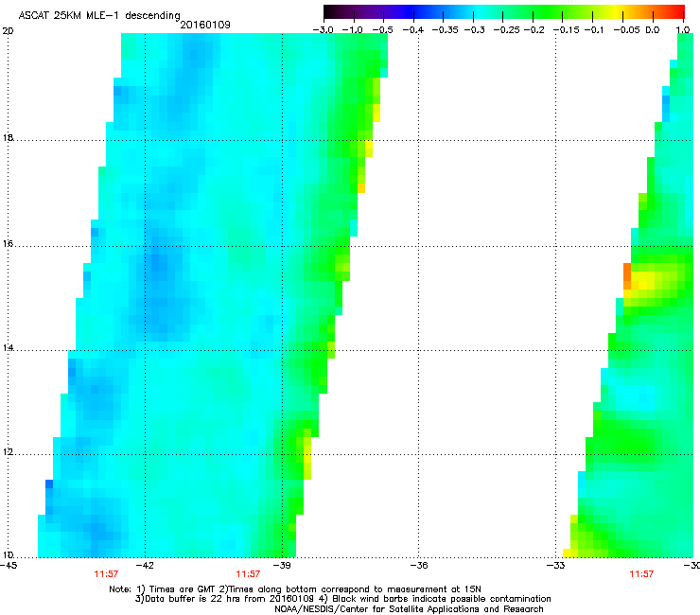Click the colorbar label -0.5
This screenshot has width=700, height=615.
[x=382, y=30]
